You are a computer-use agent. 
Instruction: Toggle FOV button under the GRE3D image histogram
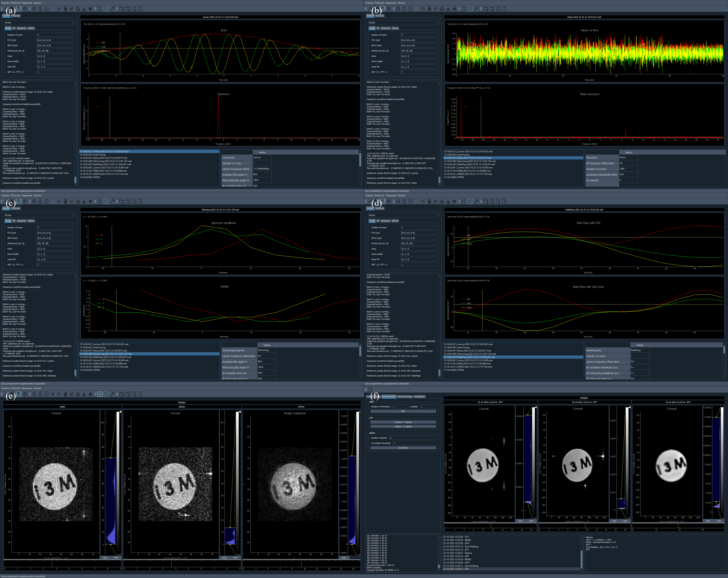[x=235, y=558]
